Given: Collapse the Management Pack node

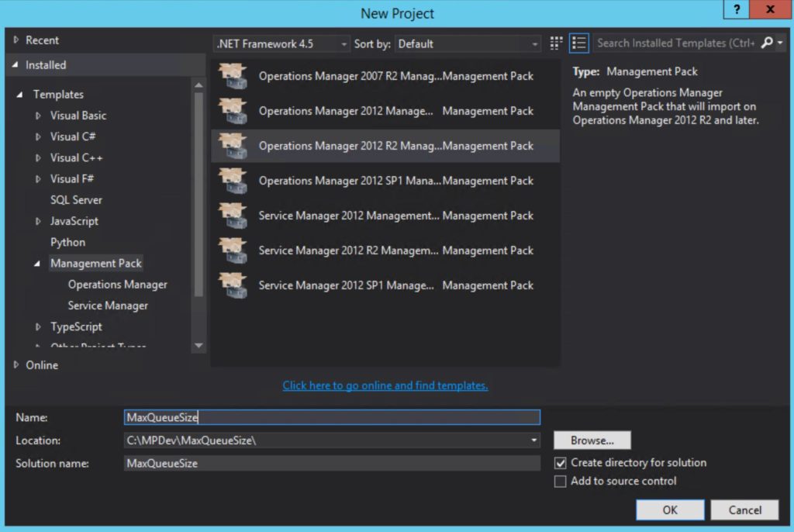Looking at the screenshot, I should (37, 264).
